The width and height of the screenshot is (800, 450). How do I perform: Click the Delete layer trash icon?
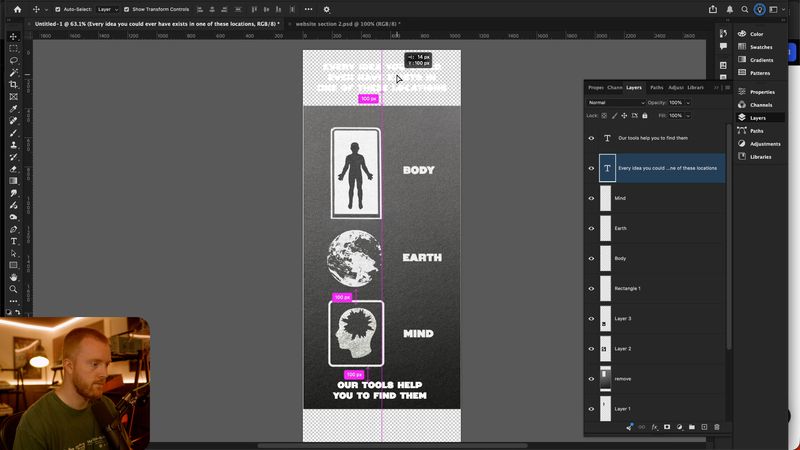coord(717,427)
